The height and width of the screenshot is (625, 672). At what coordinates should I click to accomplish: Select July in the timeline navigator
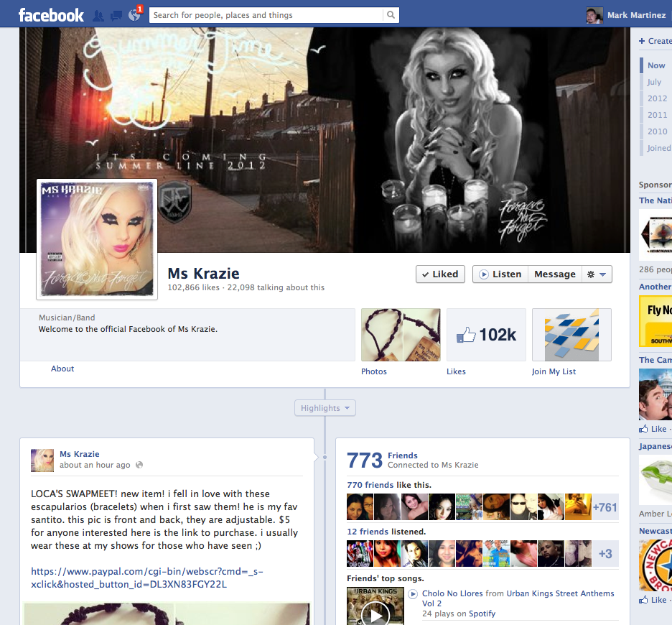tap(655, 82)
